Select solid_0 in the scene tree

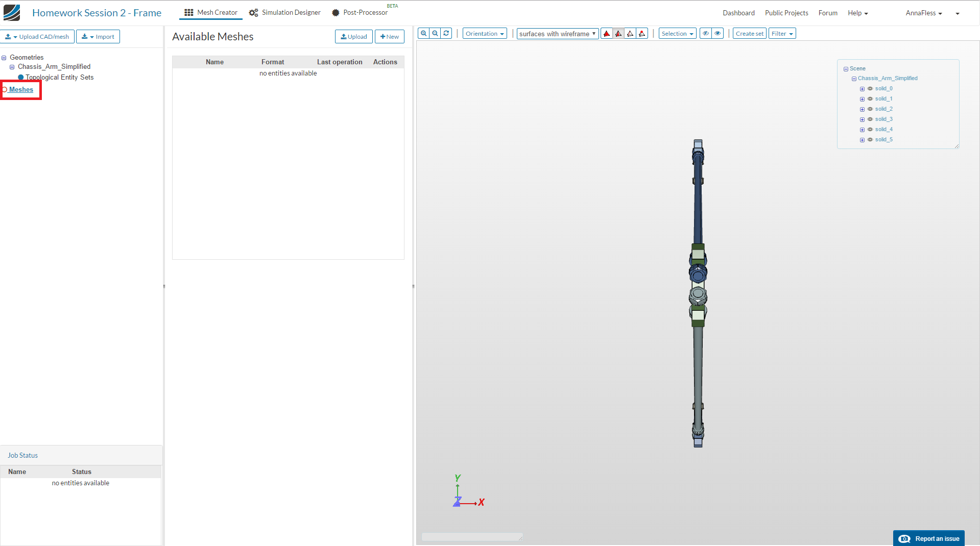884,89
